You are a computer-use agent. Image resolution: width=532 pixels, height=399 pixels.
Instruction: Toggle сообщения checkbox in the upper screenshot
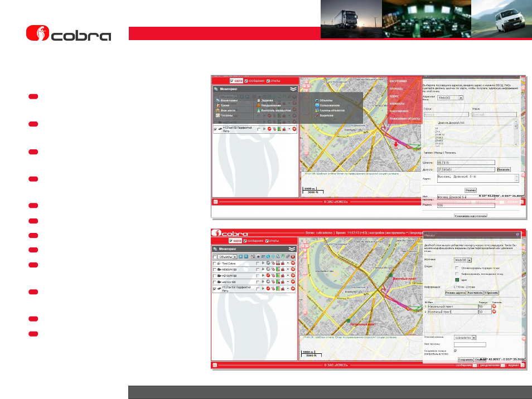pyautogui.click(x=246, y=81)
